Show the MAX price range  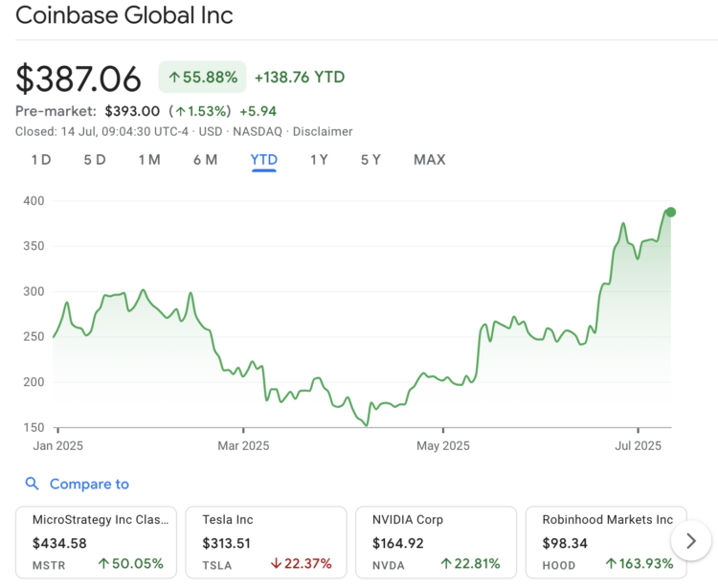[430, 160]
